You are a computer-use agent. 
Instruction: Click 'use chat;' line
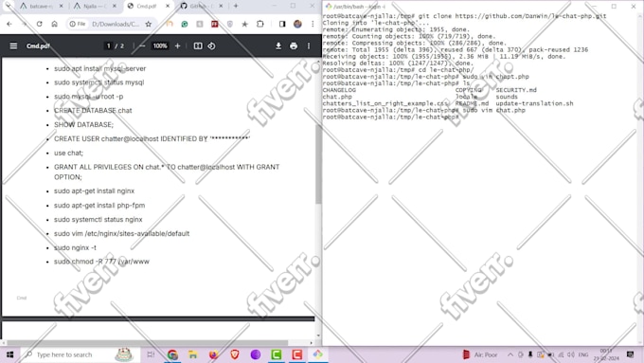pos(68,153)
